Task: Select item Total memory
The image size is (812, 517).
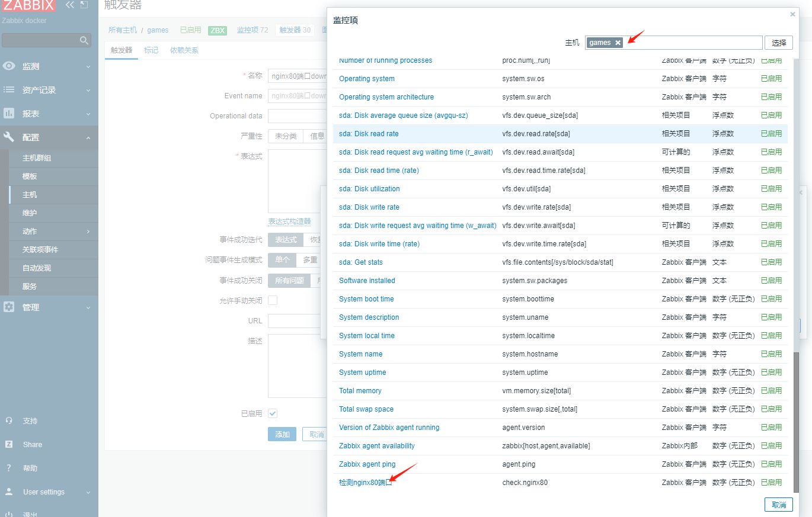Action: [360, 391]
